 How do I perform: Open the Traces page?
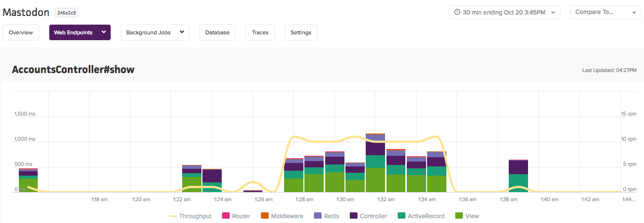[x=260, y=32]
